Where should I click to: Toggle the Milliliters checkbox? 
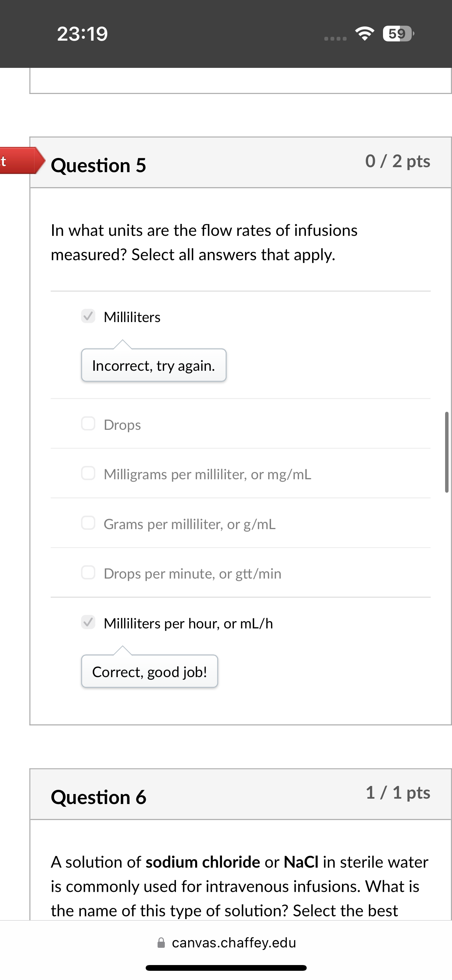(x=88, y=316)
